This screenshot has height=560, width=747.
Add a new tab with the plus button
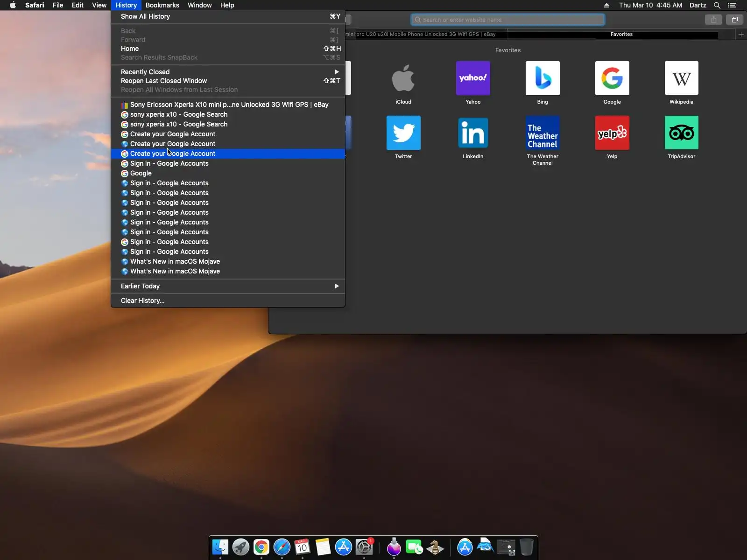click(x=741, y=34)
